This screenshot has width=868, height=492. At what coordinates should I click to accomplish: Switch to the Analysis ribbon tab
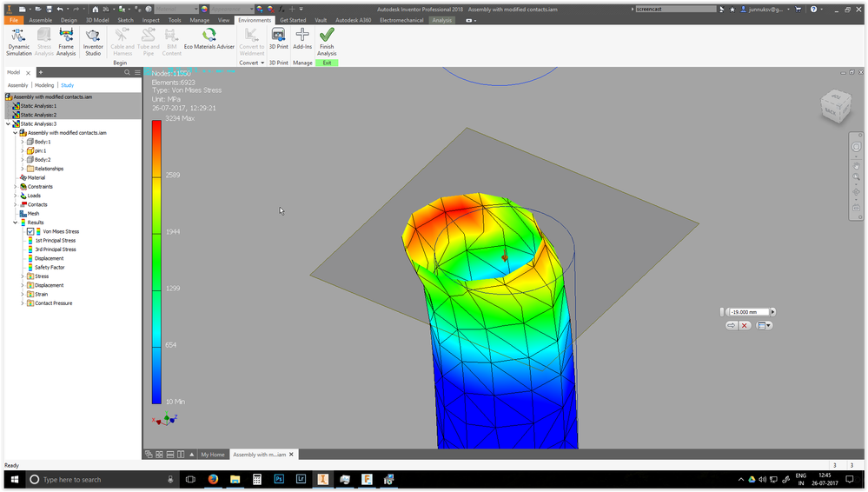coord(441,20)
